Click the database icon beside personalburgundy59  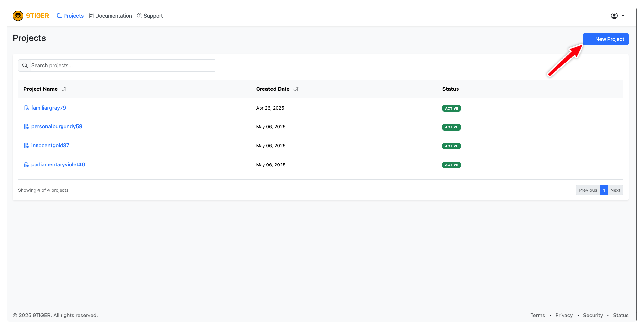[26, 127]
